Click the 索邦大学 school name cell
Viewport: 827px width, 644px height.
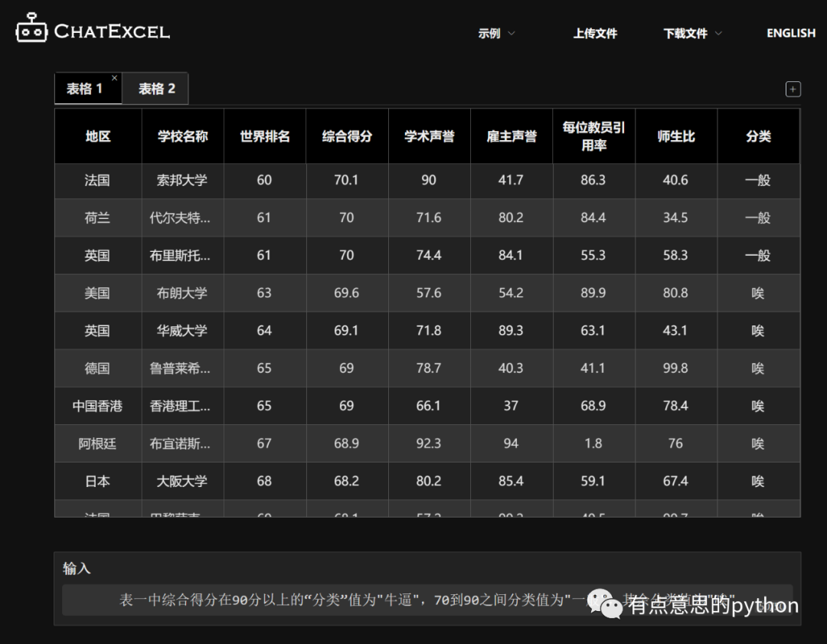click(x=182, y=181)
